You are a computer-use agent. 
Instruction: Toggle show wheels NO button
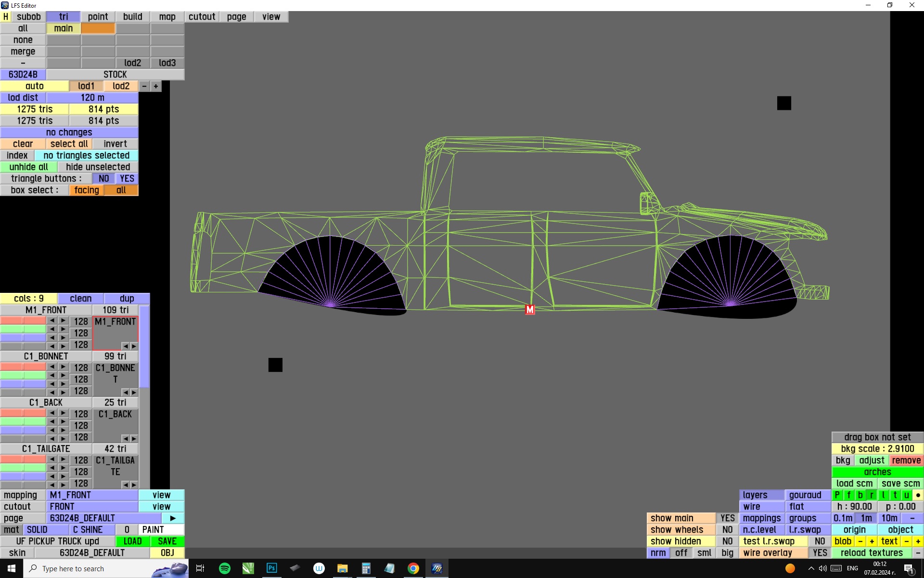point(727,530)
